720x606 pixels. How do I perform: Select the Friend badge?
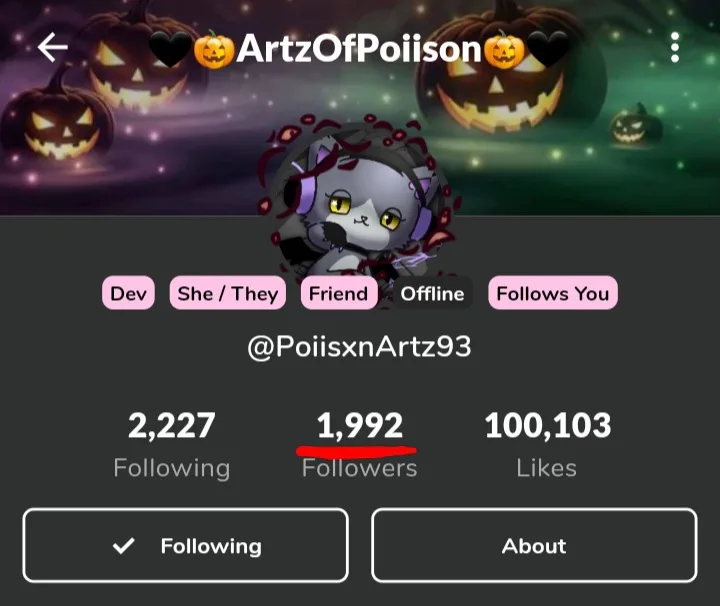[338, 293]
